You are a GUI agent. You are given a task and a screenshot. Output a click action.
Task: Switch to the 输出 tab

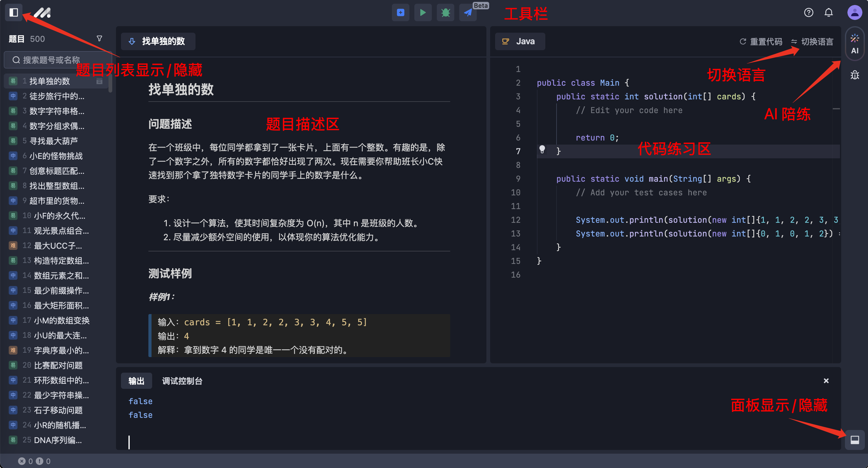pos(136,381)
